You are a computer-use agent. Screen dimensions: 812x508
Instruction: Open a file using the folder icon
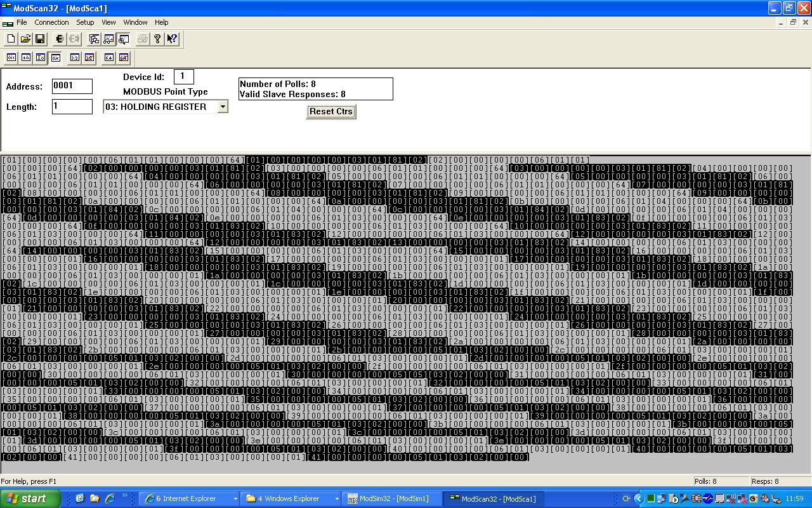(25, 39)
